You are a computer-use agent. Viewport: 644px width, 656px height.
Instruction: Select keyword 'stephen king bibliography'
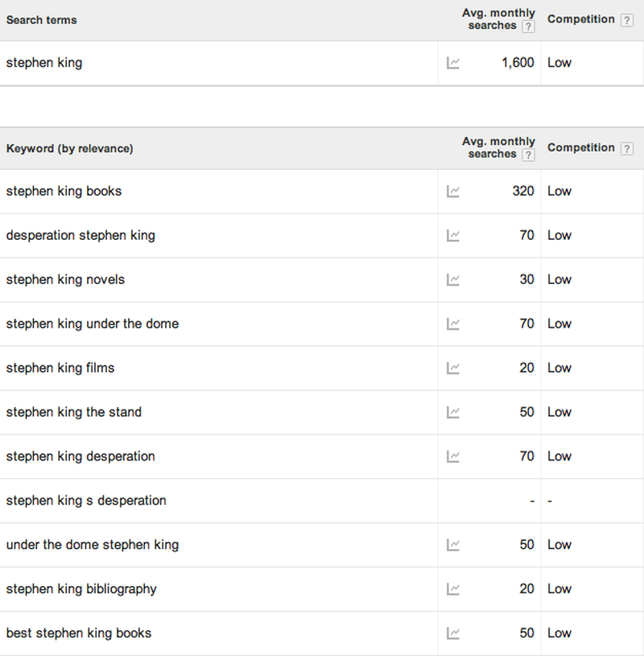click(x=81, y=589)
